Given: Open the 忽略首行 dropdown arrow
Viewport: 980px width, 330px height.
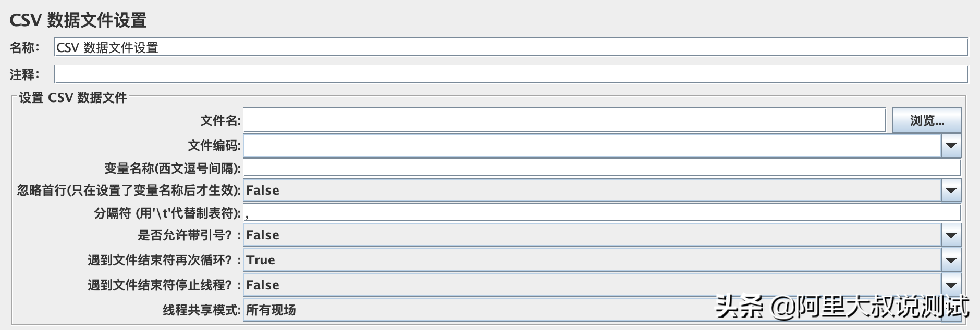Looking at the screenshot, I should (951, 191).
